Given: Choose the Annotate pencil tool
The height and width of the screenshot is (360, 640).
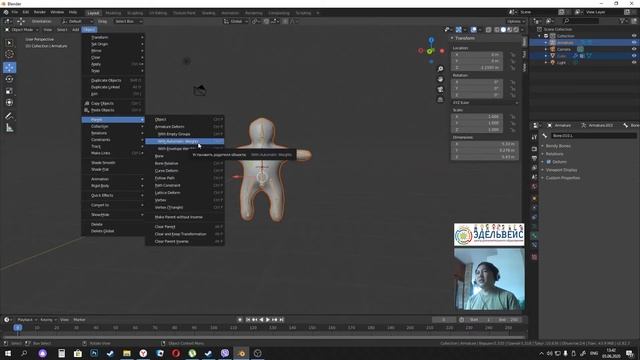Looking at the screenshot, I should 9,116.
